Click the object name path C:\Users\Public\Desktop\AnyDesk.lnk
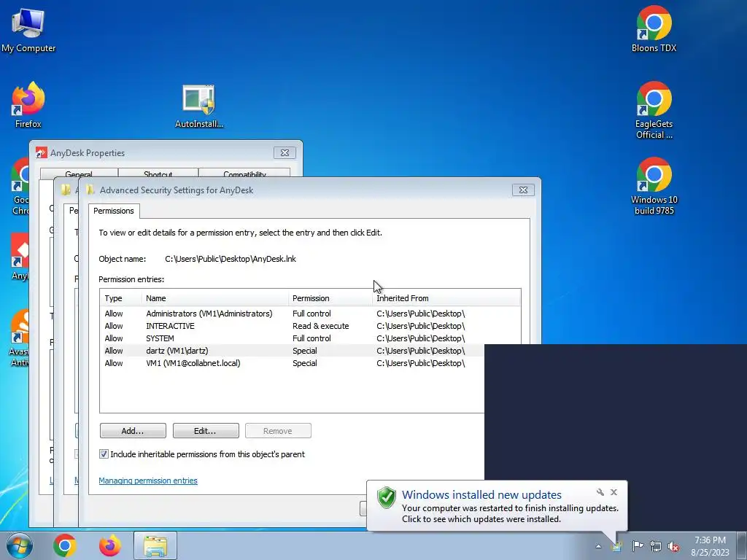Image resolution: width=747 pixels, height=560 pixels. click(231, 259)
